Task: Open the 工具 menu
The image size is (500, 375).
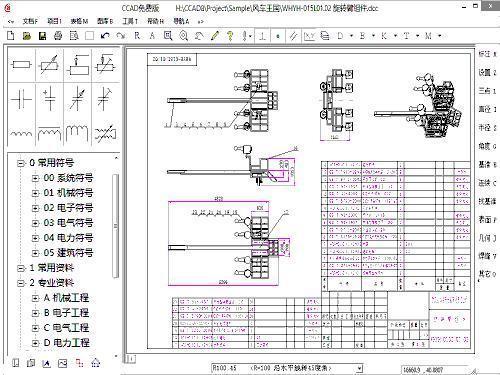Action: tap(130, 21)
